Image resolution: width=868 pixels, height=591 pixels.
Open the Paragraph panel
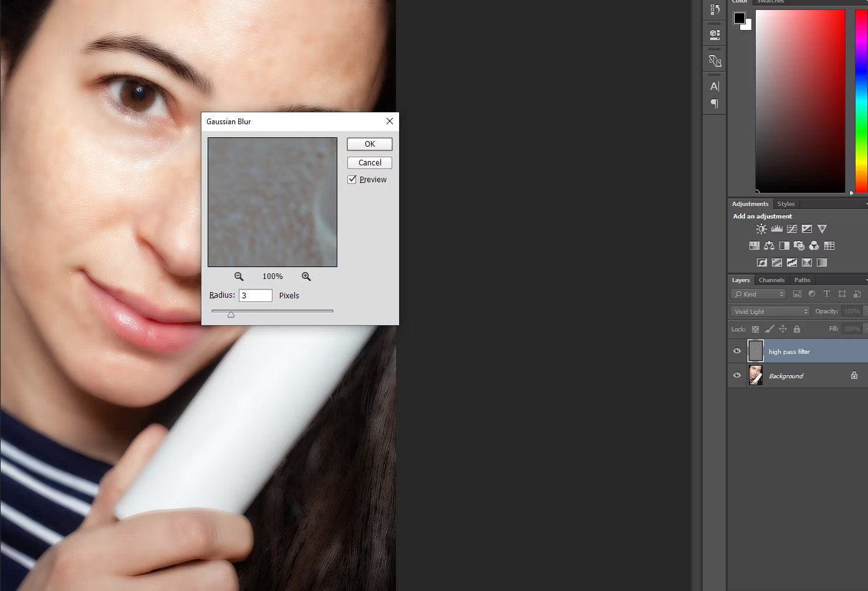tap(714, 104)
